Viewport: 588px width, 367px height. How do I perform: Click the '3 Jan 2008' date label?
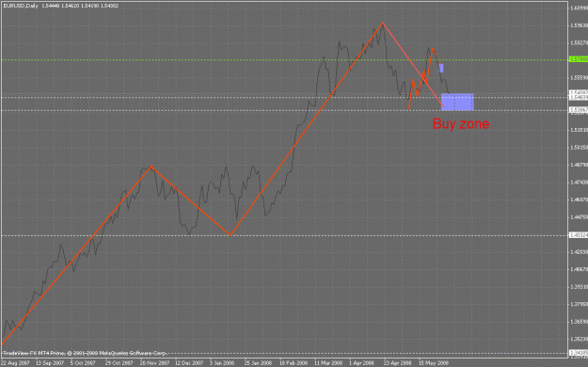point(222,363)
